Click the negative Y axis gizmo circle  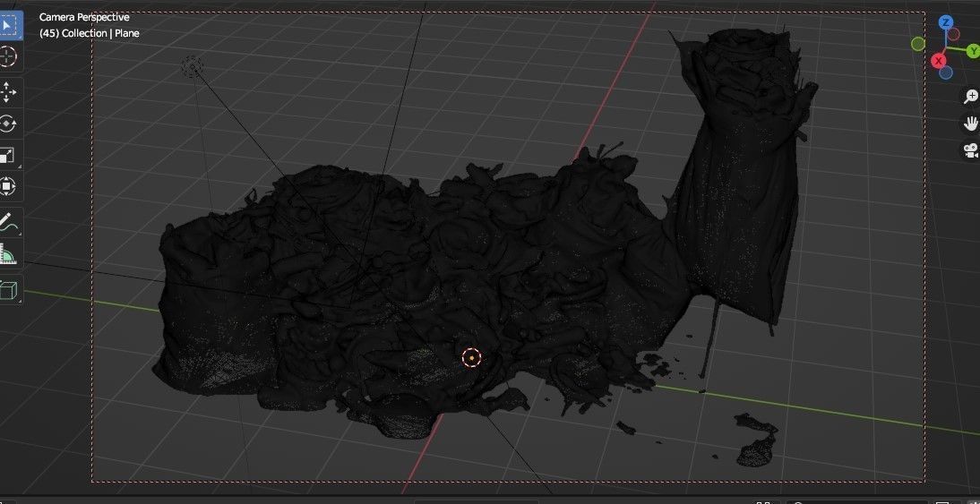click(918, 44)
